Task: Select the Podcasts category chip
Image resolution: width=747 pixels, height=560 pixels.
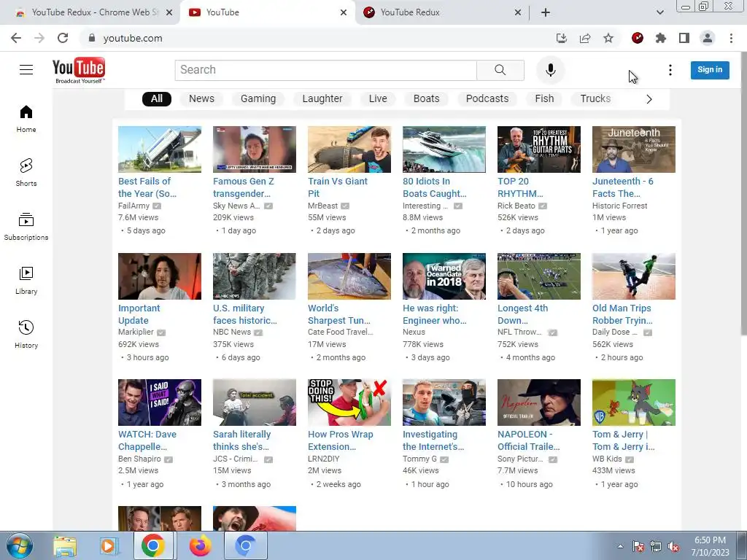Action: click(487, 98)
